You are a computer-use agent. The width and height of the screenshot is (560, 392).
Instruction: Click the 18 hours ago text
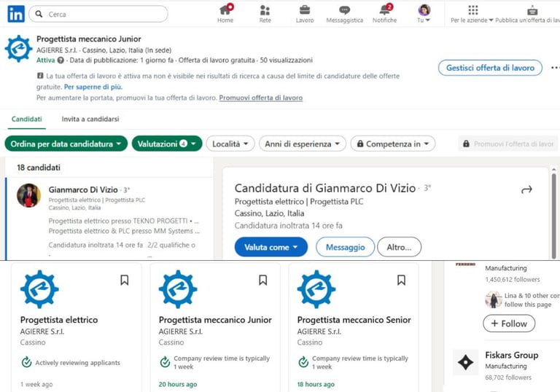pos(316,385)
